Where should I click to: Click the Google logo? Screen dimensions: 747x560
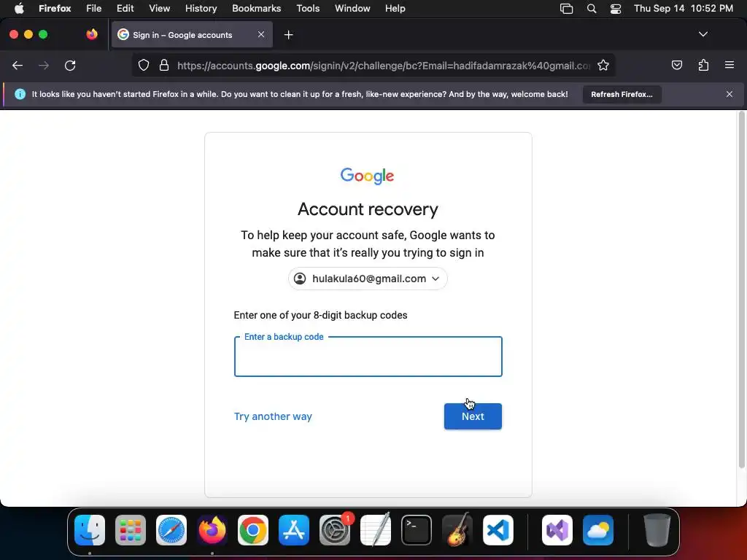tap(368, 176)
